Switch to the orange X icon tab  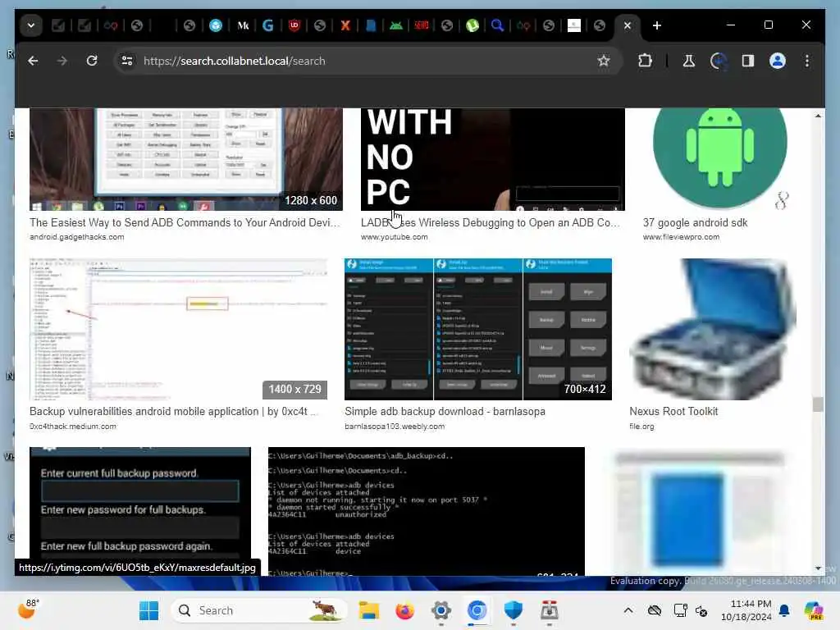pyautogui.click(x=345, y=25)
